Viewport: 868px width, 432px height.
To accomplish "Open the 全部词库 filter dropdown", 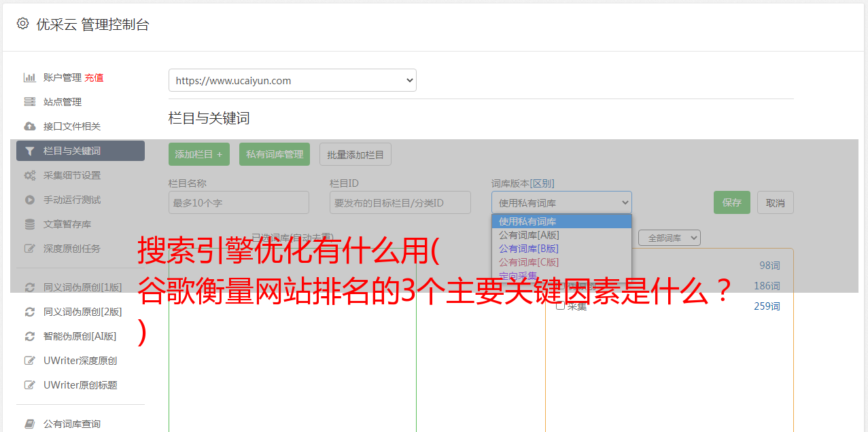I will point(670,238).
